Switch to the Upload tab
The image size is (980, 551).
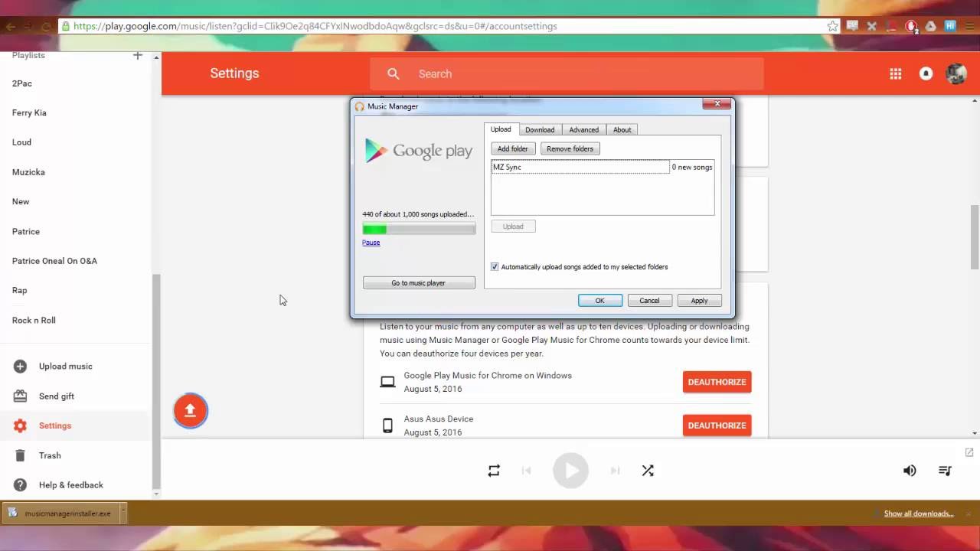coord(501,129)
